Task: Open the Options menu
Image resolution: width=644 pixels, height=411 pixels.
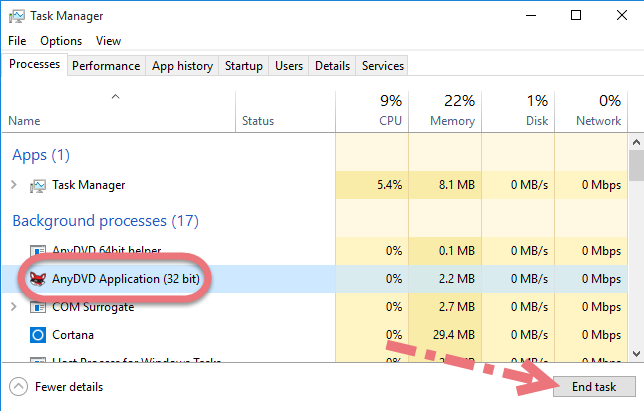Action: [x=61, y=41]
